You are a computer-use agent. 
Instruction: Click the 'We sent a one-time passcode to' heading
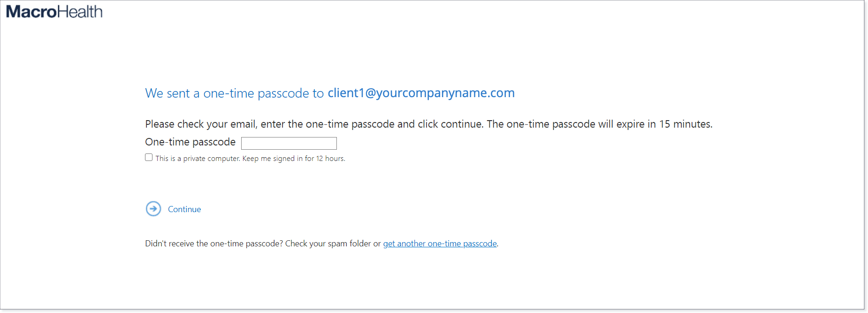pos(235,93)
